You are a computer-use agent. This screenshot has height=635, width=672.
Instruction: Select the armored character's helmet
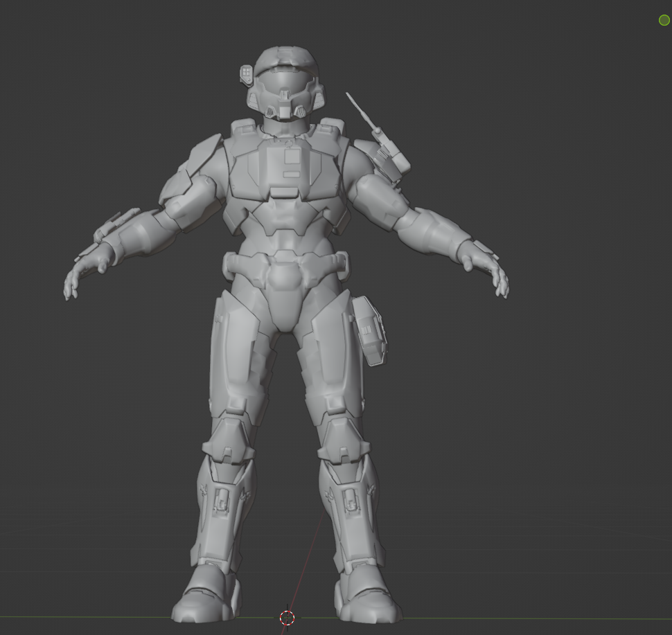pyautogui.click(x=285, y=84)
